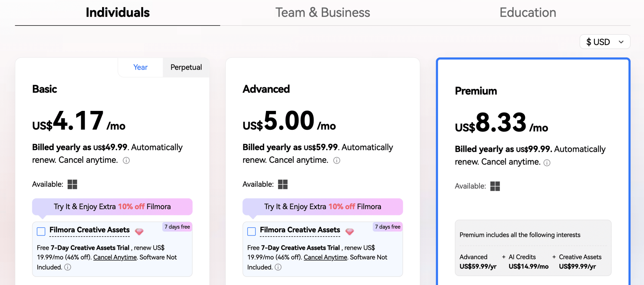Switch to the Team & Business tab
The image size is (644, 285).
coord(323,13)
